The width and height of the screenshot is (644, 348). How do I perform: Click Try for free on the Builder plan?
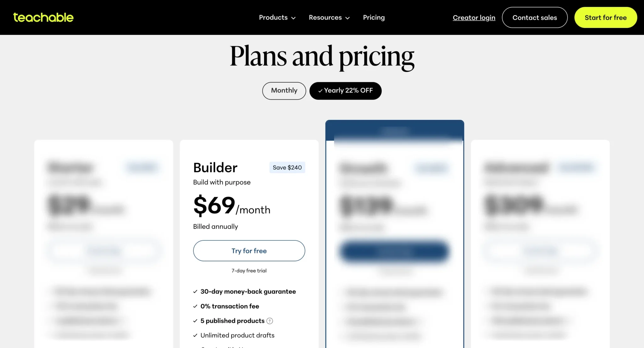249,251
